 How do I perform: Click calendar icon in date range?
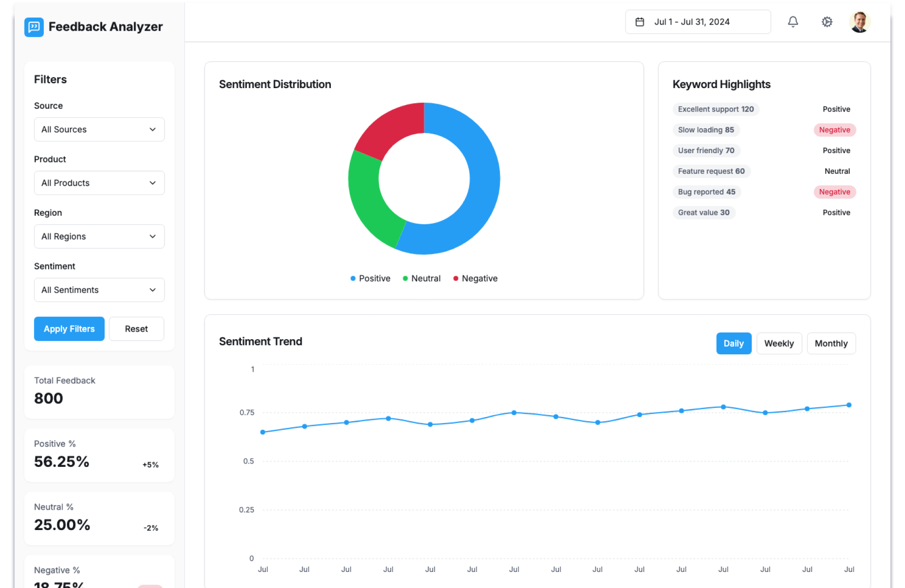pyautogui.click(x=640, y=22)
